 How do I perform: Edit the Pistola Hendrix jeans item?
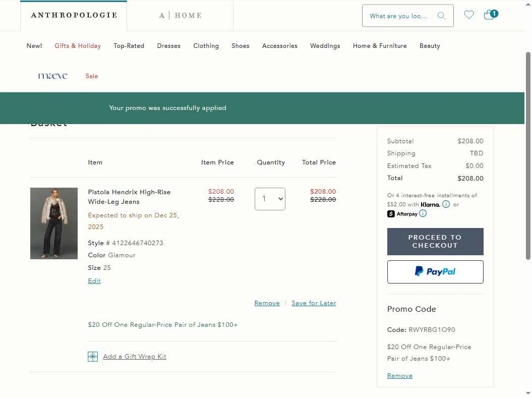click(x=94, y=280)
